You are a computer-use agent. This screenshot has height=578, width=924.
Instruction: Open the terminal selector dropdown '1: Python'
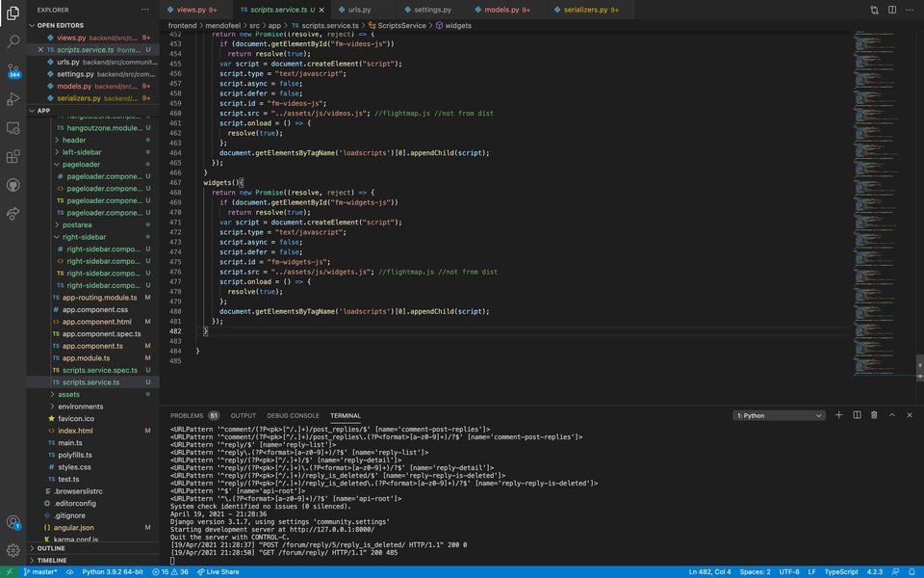coord(779,416)
